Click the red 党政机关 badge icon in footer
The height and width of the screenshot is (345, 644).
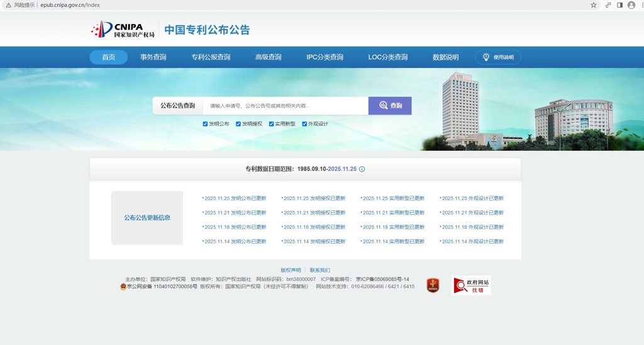pyautogui.click(x=433, y=285)
